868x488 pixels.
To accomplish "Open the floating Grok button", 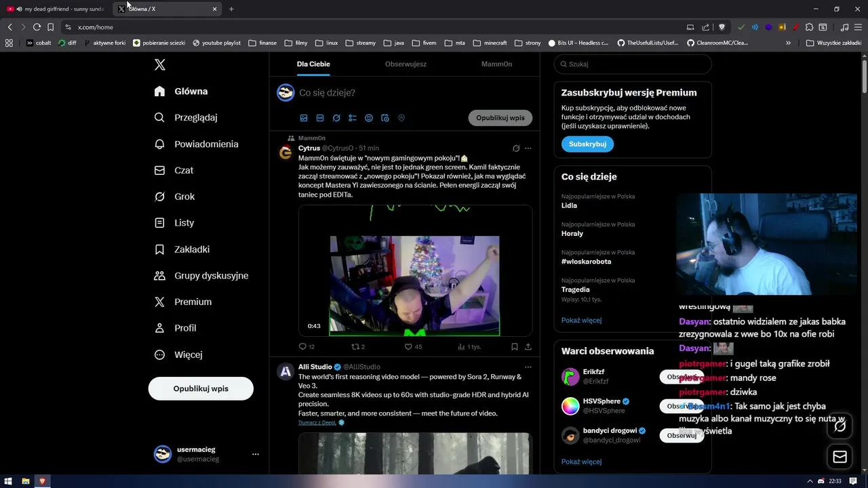I will [x=840, y=426].
